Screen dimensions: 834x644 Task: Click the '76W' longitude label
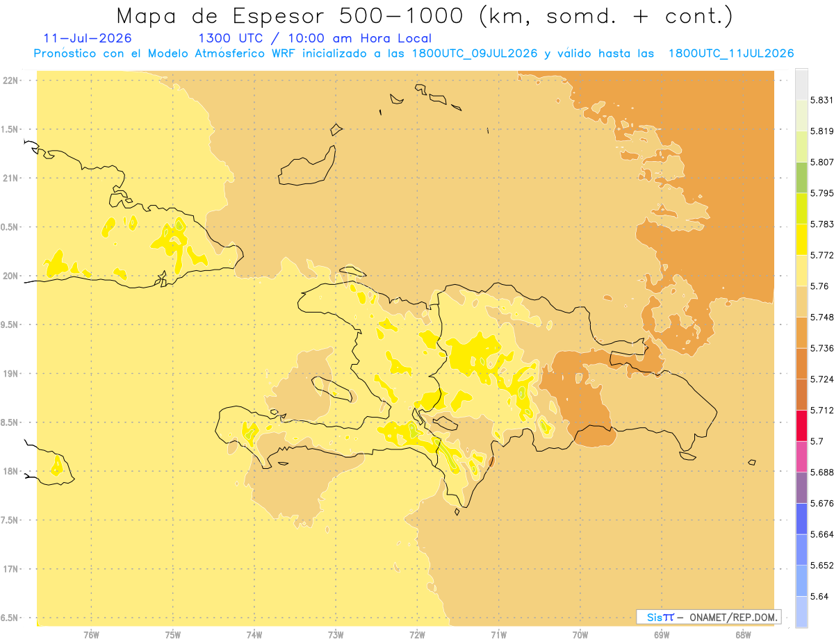click(91, 635)
